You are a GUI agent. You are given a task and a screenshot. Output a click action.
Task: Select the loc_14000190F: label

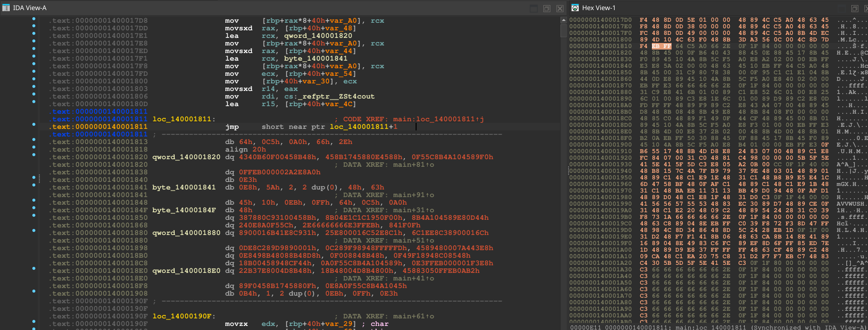pyautogui.click(x=184, y=316)
